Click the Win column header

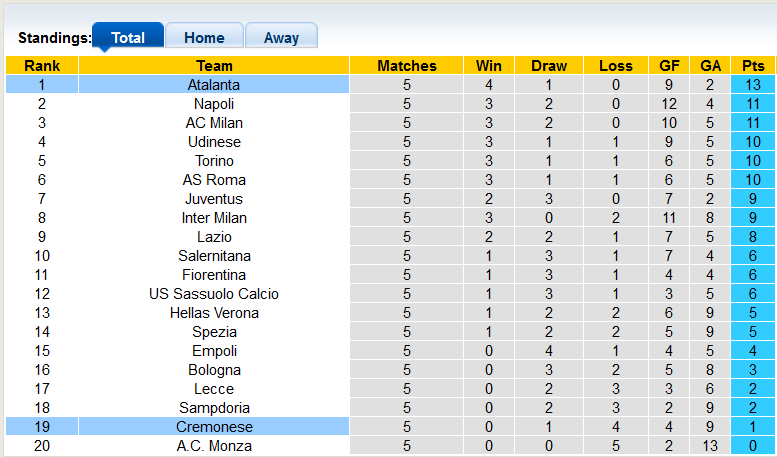point(489,66)
